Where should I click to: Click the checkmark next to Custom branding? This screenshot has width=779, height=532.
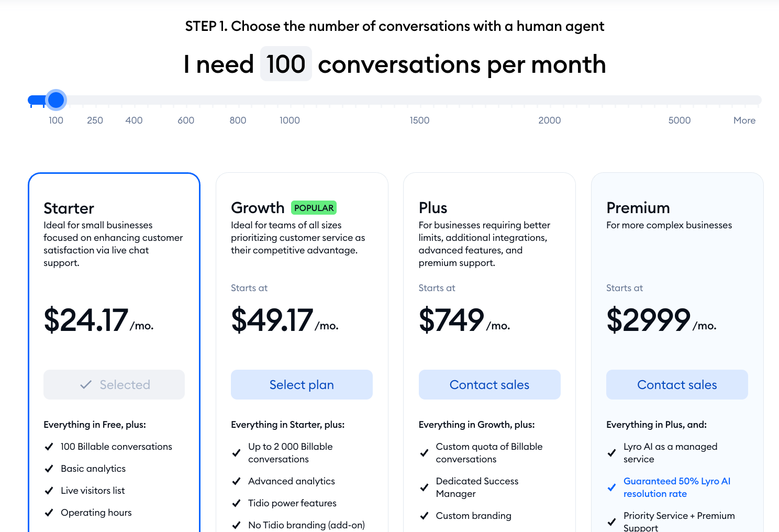pyautogui.click(x=424, y=516)
